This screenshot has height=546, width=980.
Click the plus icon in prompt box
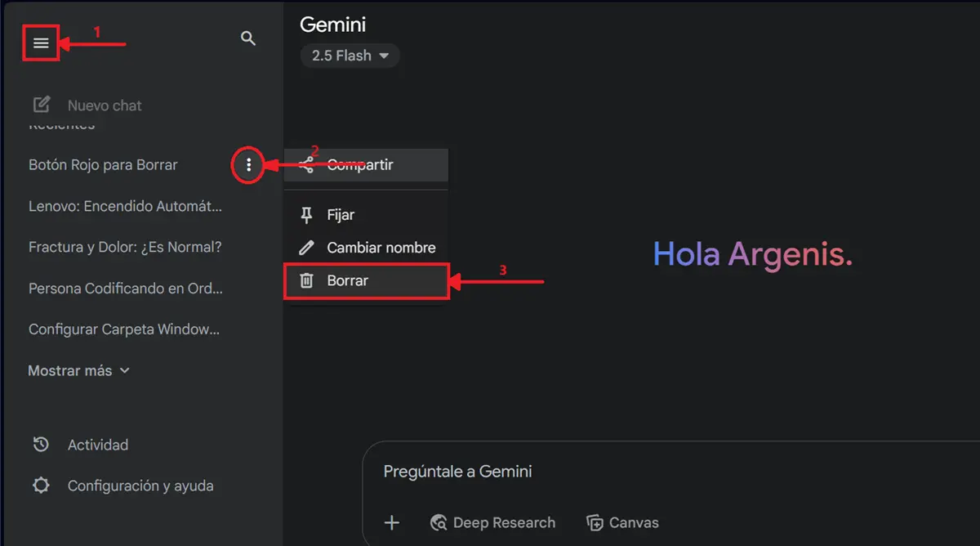392,523
